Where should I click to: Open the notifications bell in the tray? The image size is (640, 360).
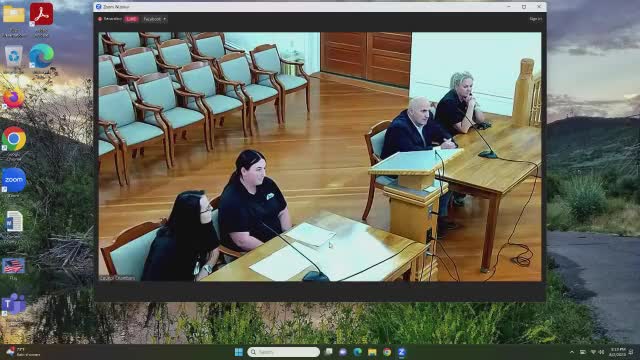pyautogui.click(x=631, y=352)
